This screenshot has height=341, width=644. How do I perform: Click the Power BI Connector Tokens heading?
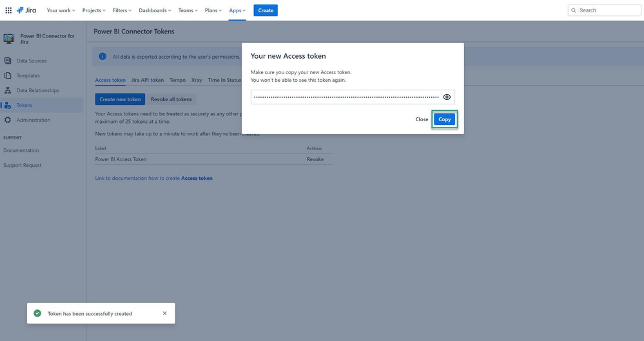[x=134, y=31]
